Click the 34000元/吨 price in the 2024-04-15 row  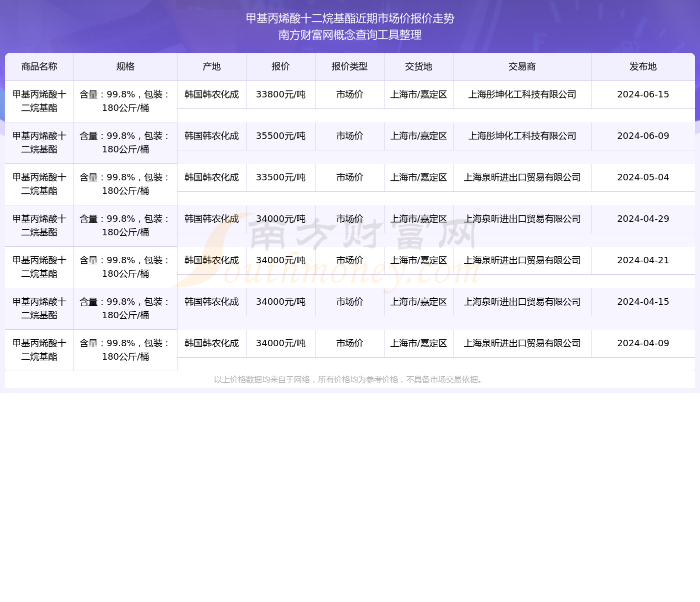[280, 302]
